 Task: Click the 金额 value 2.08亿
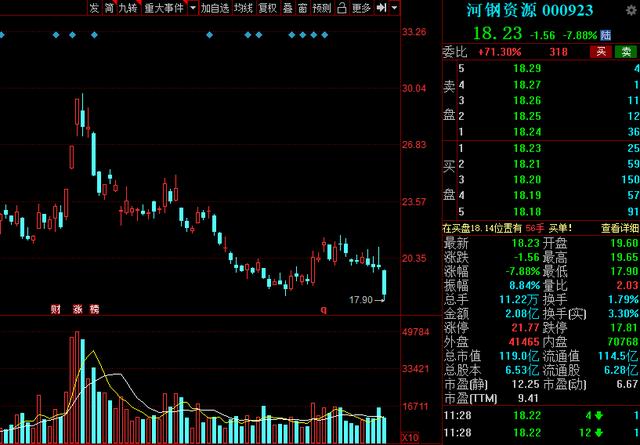pyautogui.click(x=522, y=314)
